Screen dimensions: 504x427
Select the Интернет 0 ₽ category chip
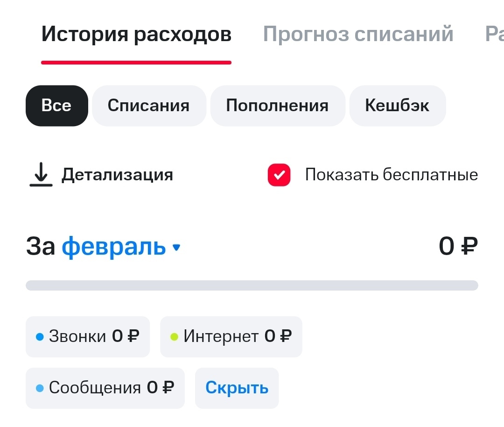231,336
